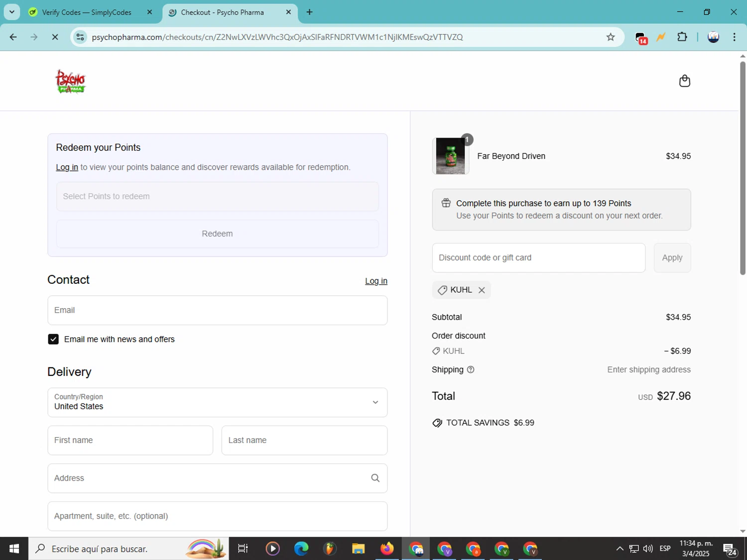Go back to the previous page
The width and height of the screenshot is (747, 560).
click(x=13, y=37)
